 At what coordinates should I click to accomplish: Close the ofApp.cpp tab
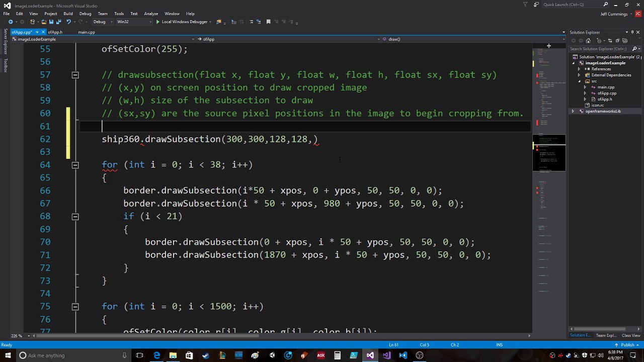pyautogui.click(x=43, y=32)
